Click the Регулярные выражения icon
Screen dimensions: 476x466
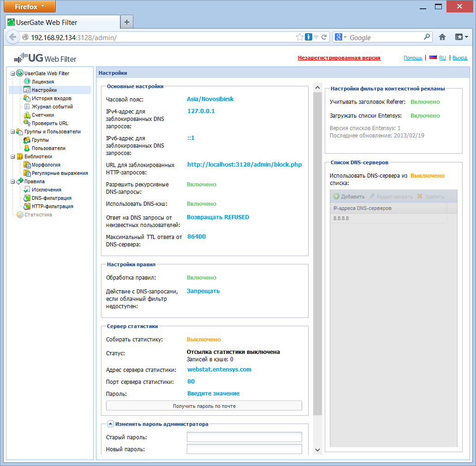(27, 173)
